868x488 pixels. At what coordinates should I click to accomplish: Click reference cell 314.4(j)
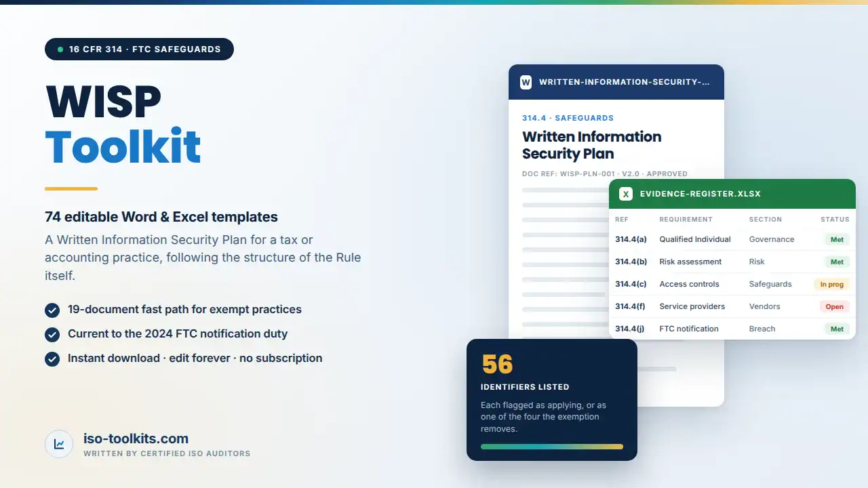(630, 329)
